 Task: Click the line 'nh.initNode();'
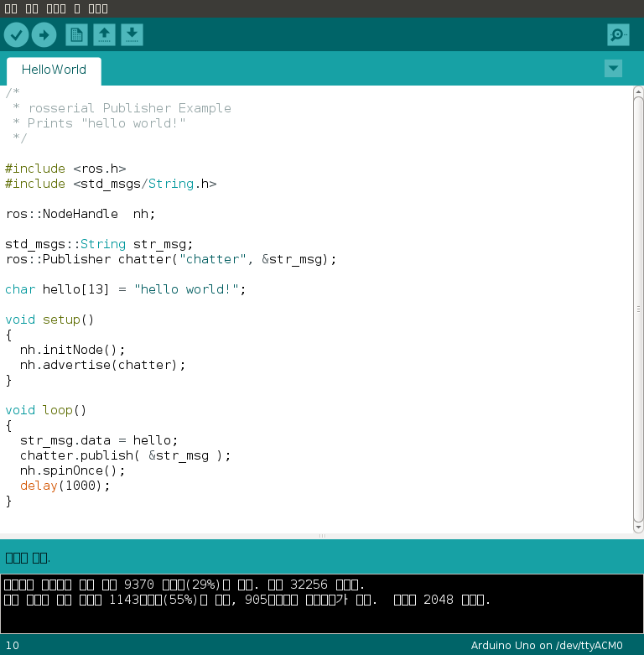[72, 350]
